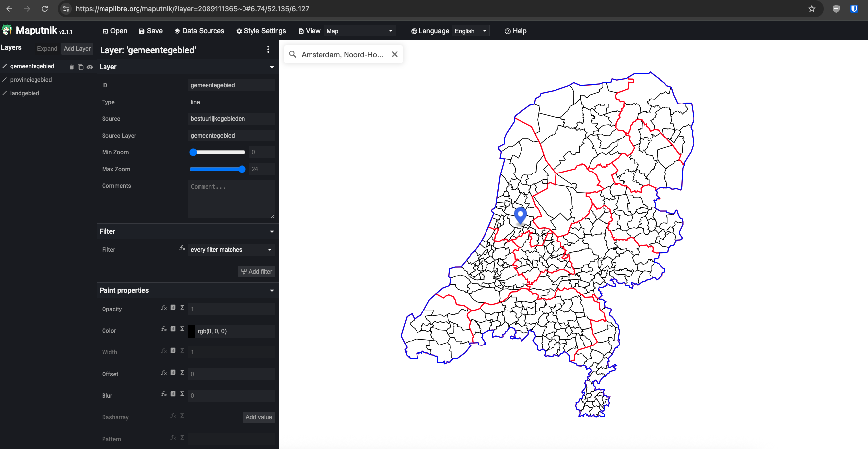Clear the Amsterdam search with the X

(395, 54)
